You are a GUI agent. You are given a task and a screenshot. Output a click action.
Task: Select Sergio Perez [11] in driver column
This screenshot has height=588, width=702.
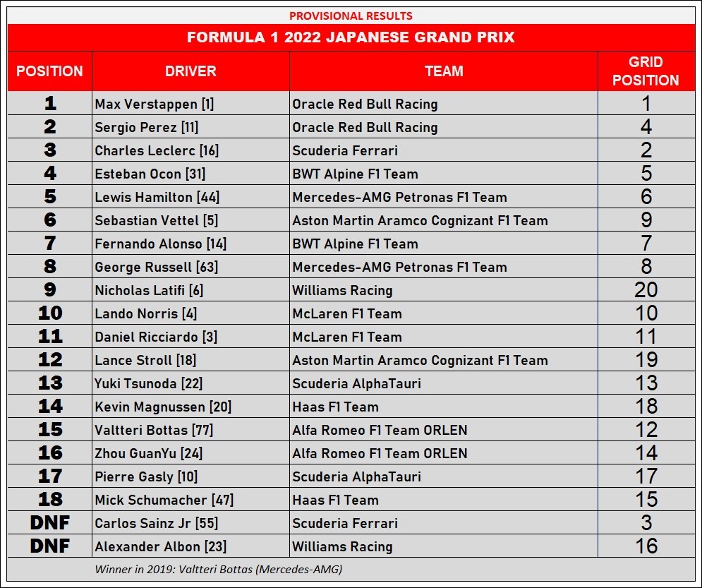tap(190, 127)
